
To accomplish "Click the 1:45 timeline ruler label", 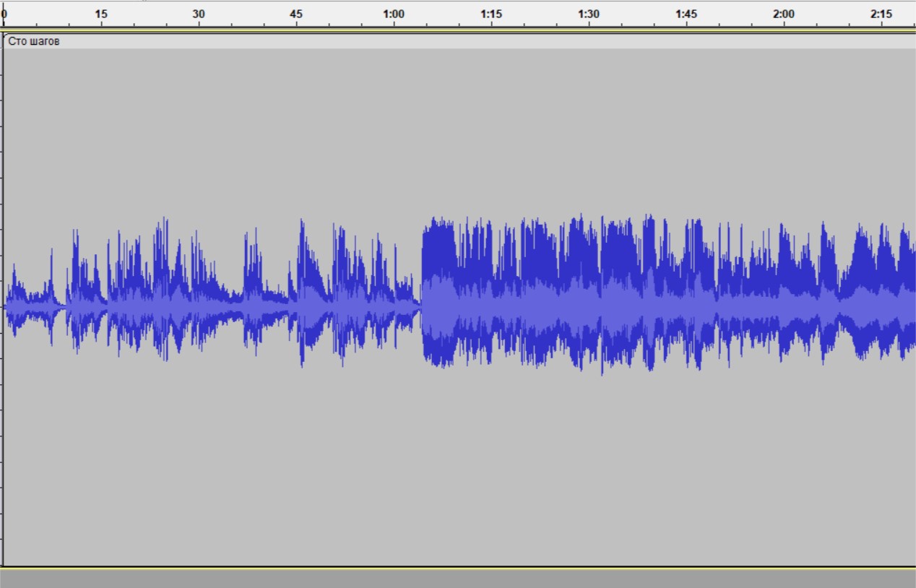I will [686, 14].
